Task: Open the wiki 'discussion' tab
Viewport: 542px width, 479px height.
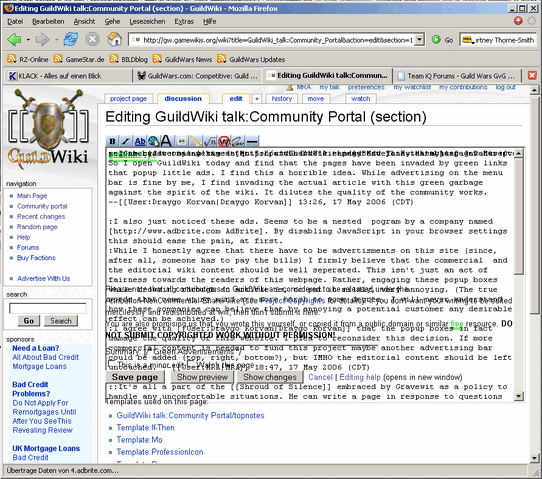Action: [x=183, y=98]
